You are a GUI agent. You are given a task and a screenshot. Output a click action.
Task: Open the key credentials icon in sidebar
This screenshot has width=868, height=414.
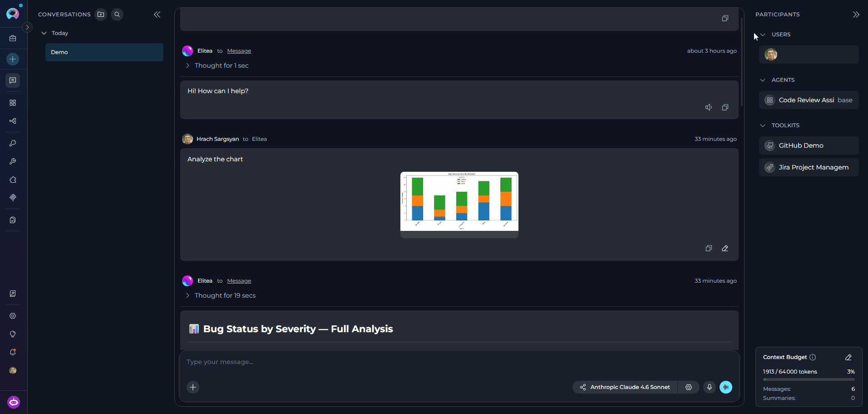pos(13,143)
